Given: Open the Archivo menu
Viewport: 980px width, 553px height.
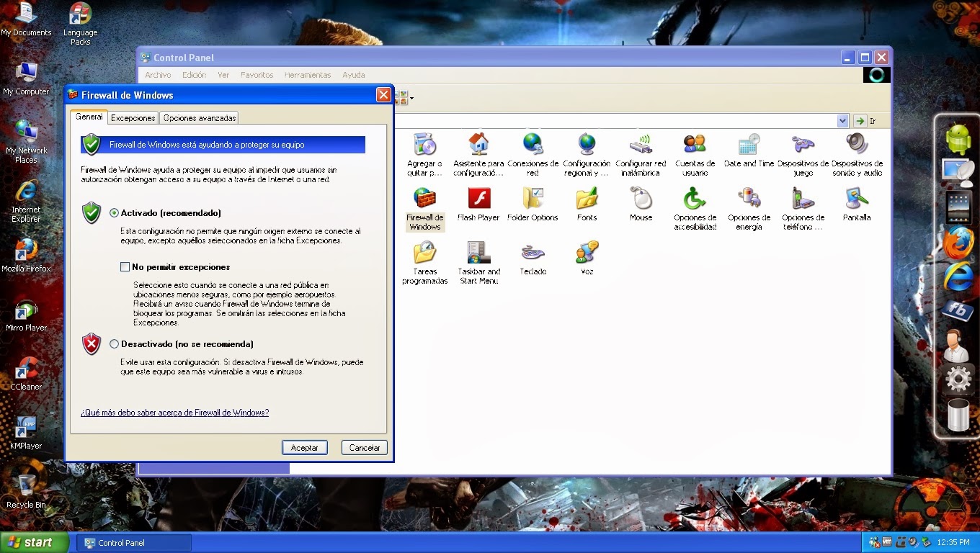Looking at the screenshot, I should (x=158, y=75).
